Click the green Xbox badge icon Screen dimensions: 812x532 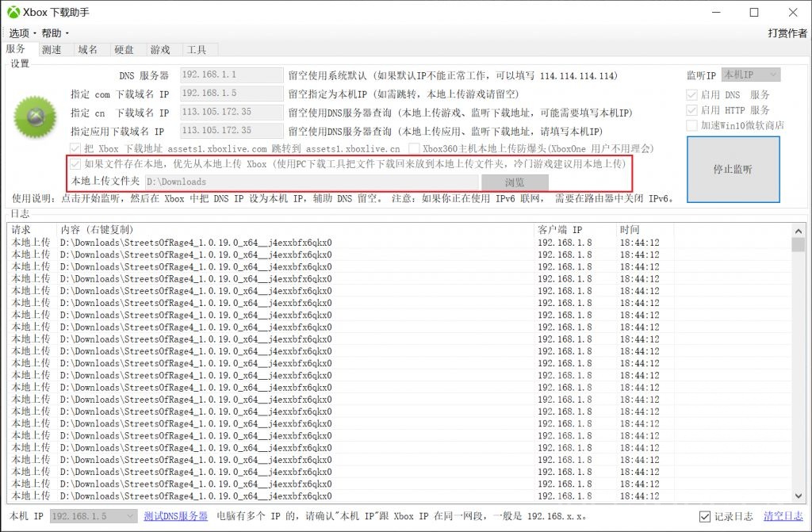pos(34,116)
